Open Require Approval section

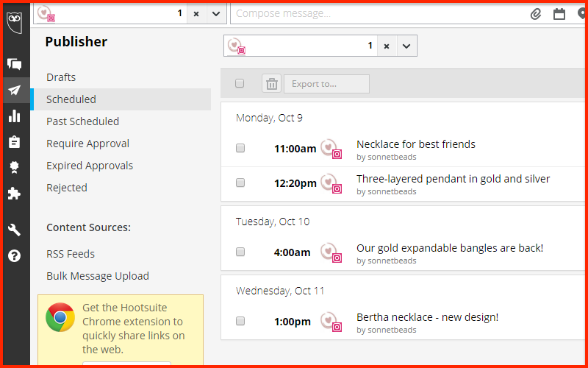pos(87,144)
